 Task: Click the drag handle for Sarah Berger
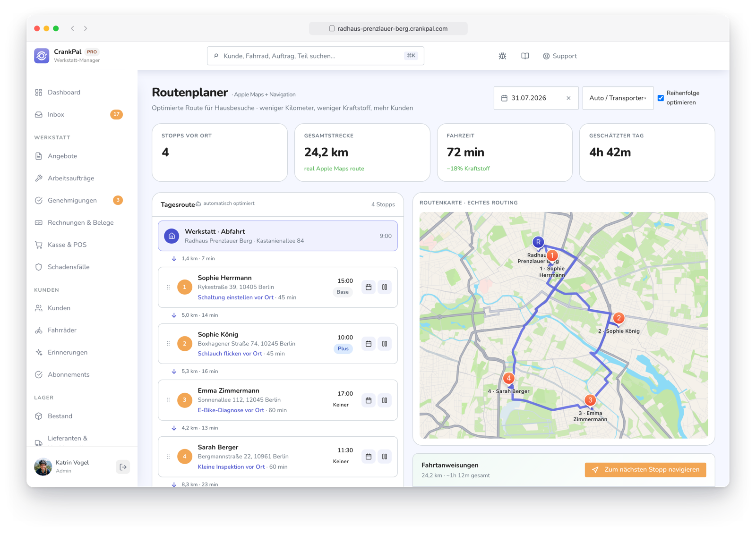[x=168, y=457]
